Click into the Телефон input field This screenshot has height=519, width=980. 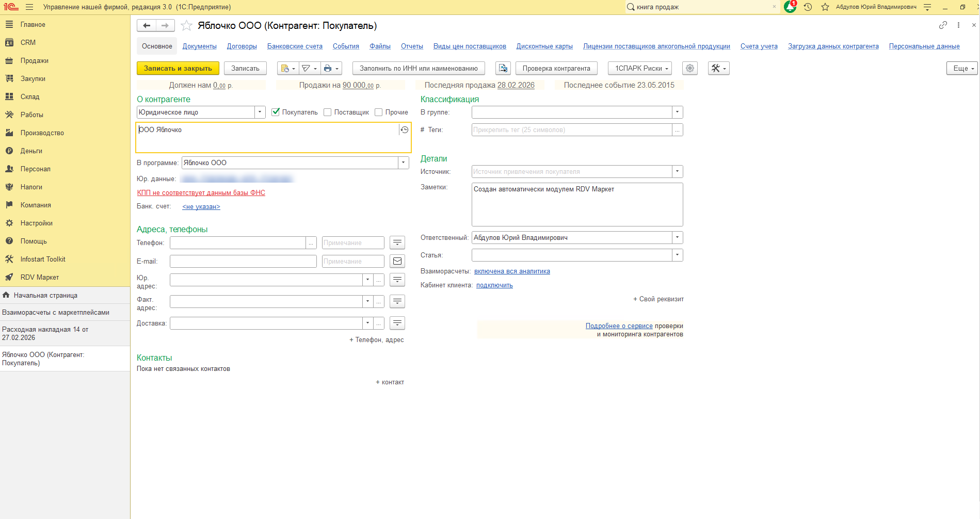[x=237, y=243]
